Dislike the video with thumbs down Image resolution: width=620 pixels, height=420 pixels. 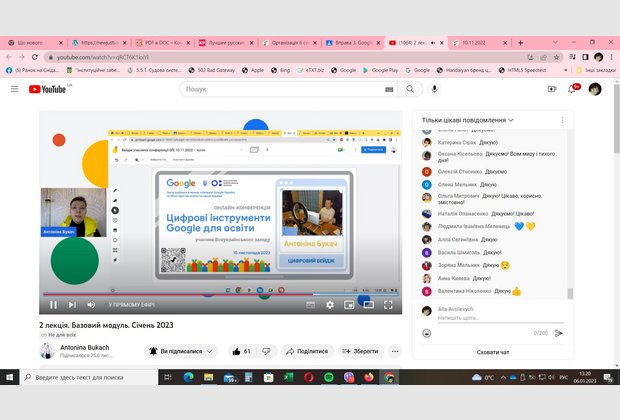pyautogui.click(x=267, y=351)
